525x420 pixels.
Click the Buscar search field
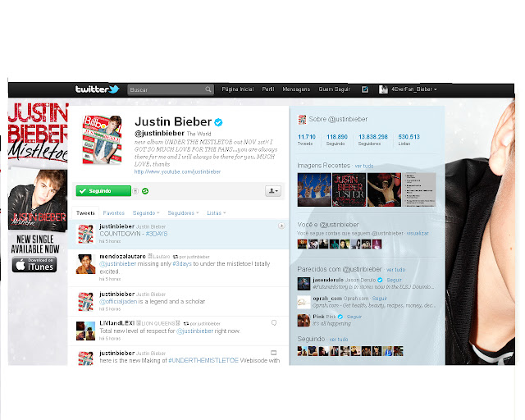171,89
